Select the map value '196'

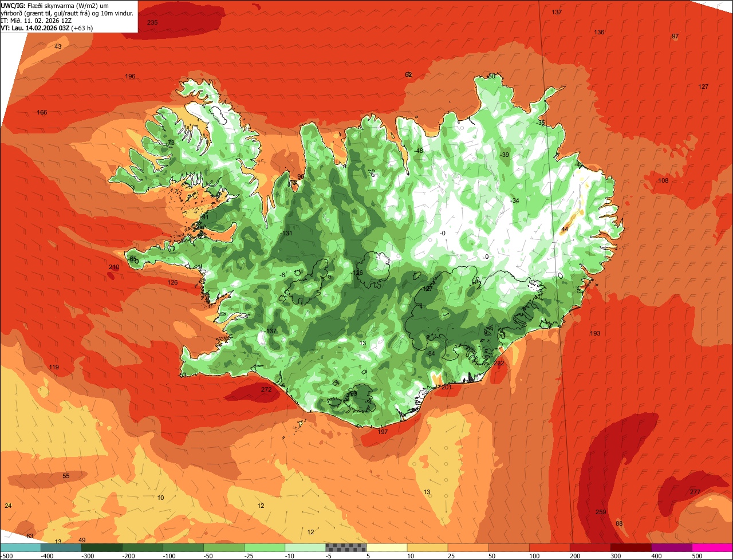coord(131,77)
